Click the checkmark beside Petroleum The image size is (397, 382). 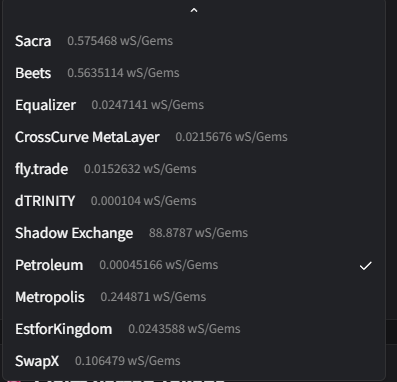[x=365, y=266]
